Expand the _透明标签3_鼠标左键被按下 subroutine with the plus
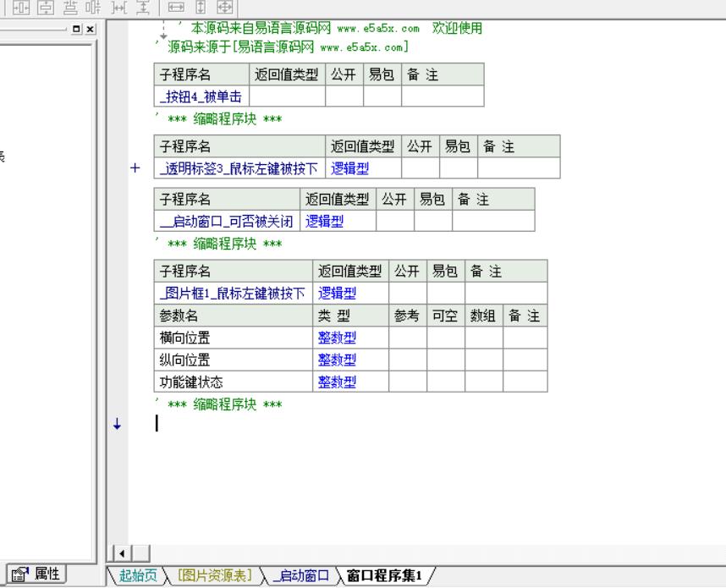The image size is (726, 588). coord(135,168)
